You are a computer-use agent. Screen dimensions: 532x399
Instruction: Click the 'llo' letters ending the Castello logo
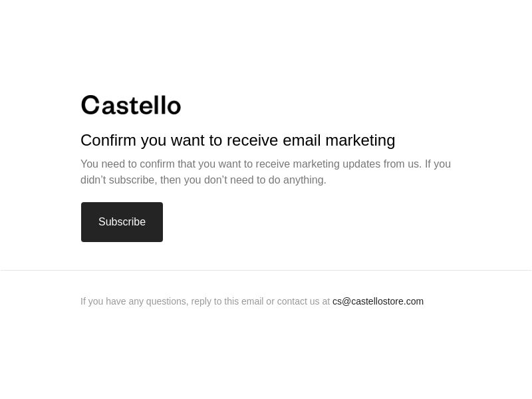coord(168,105)
